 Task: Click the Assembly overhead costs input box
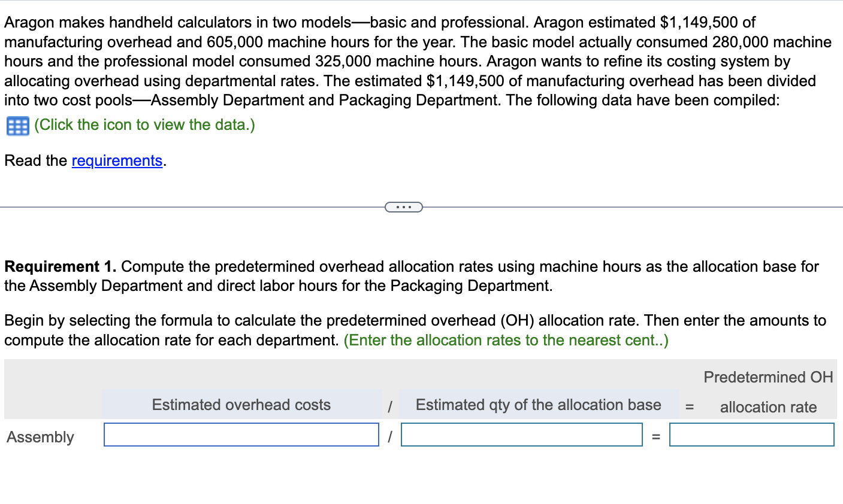(241, 435)
